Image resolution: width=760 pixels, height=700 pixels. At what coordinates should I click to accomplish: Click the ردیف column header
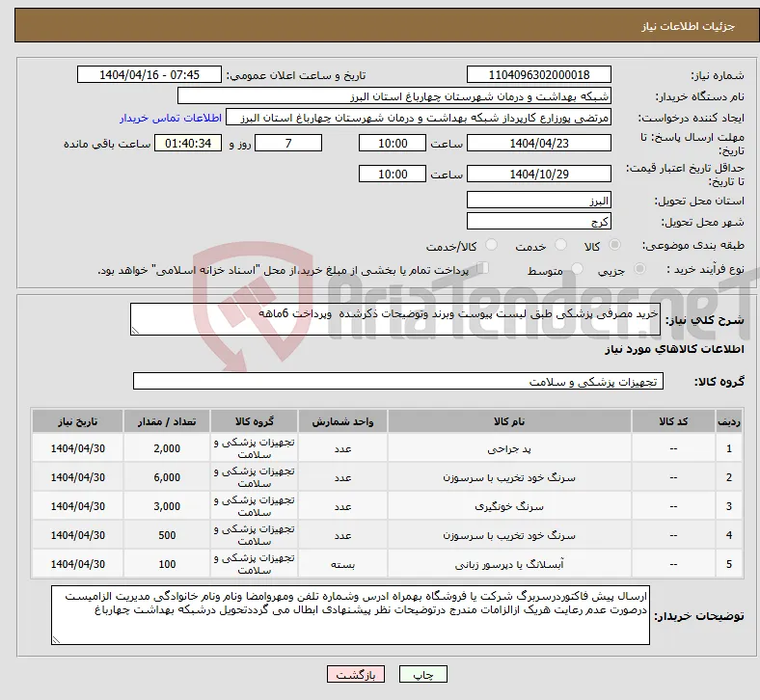tap(729, 421)
